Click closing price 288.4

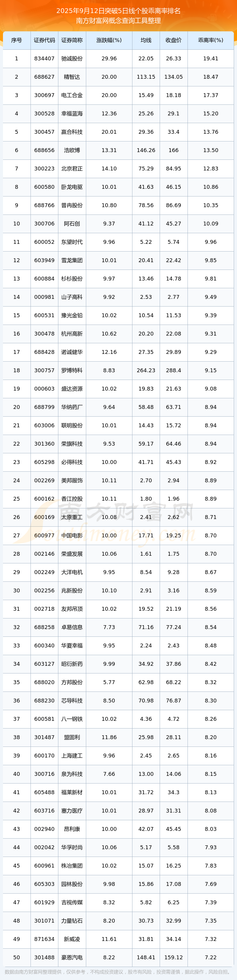click(173, 370)
